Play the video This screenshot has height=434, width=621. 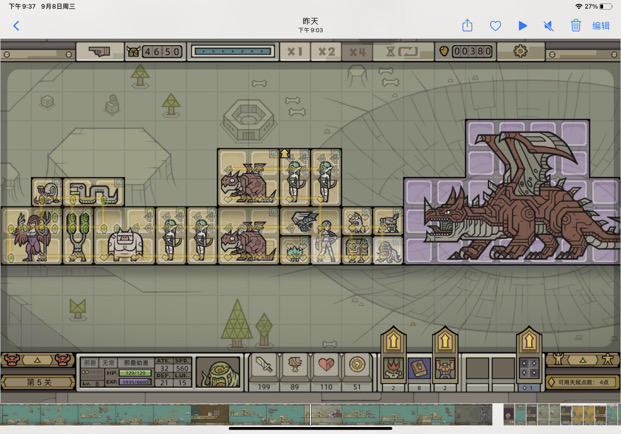tap(522, 26)
